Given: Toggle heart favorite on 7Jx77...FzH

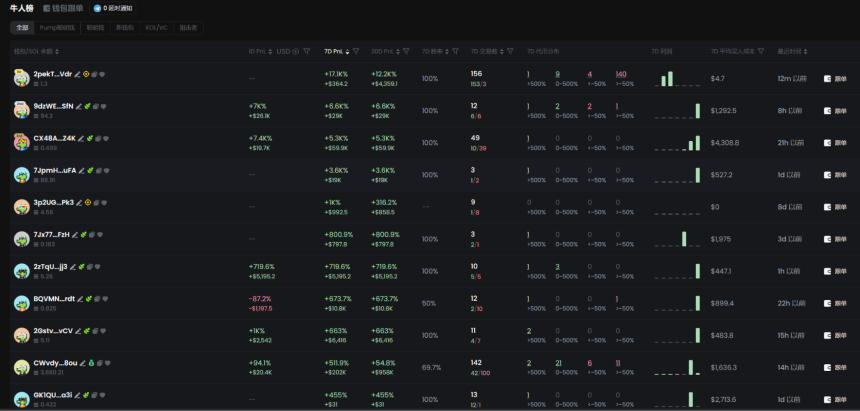Looking at the screenshot, I should [100, 235].
